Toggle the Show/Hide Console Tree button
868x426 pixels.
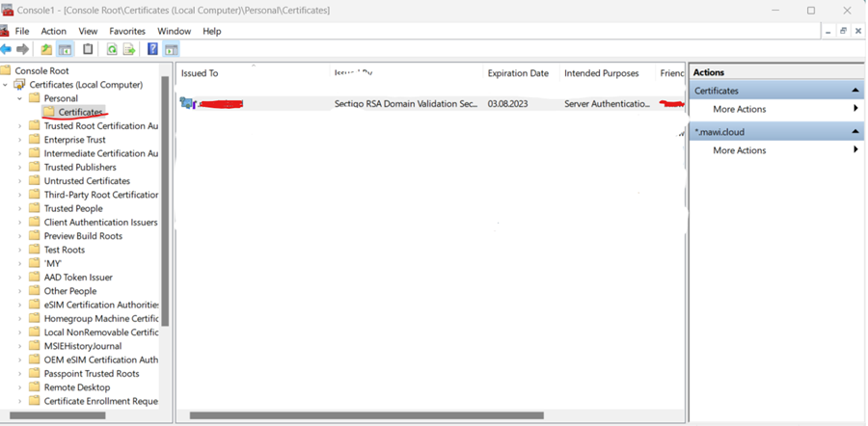[x=66, y=49]
